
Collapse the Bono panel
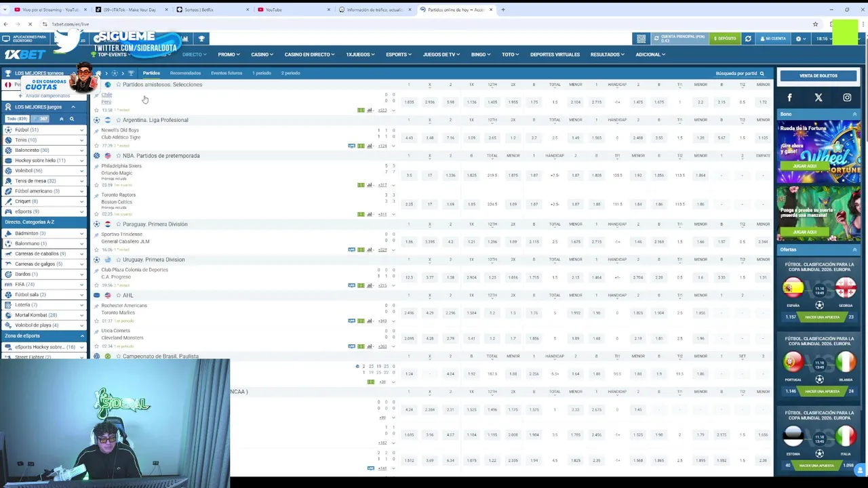coord(854,114)
